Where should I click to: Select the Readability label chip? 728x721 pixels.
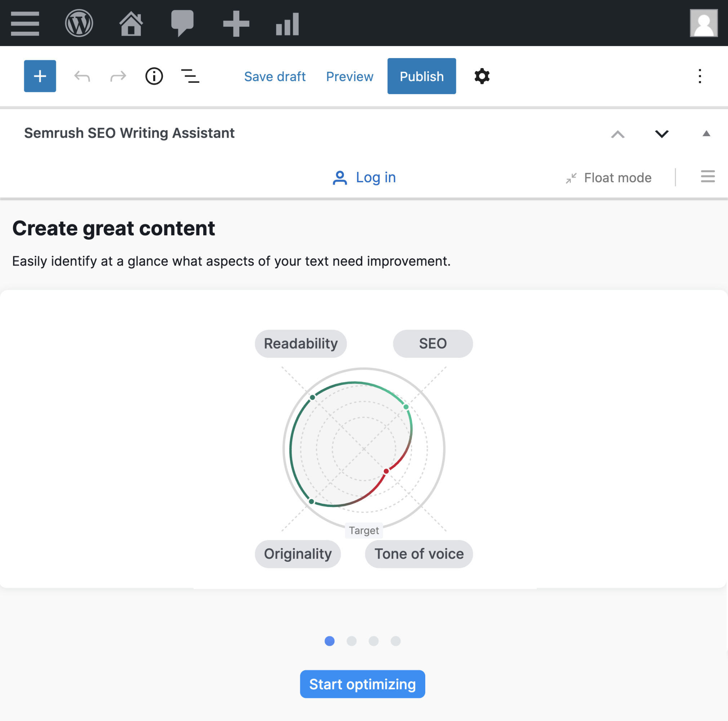[x=301, y=343]
